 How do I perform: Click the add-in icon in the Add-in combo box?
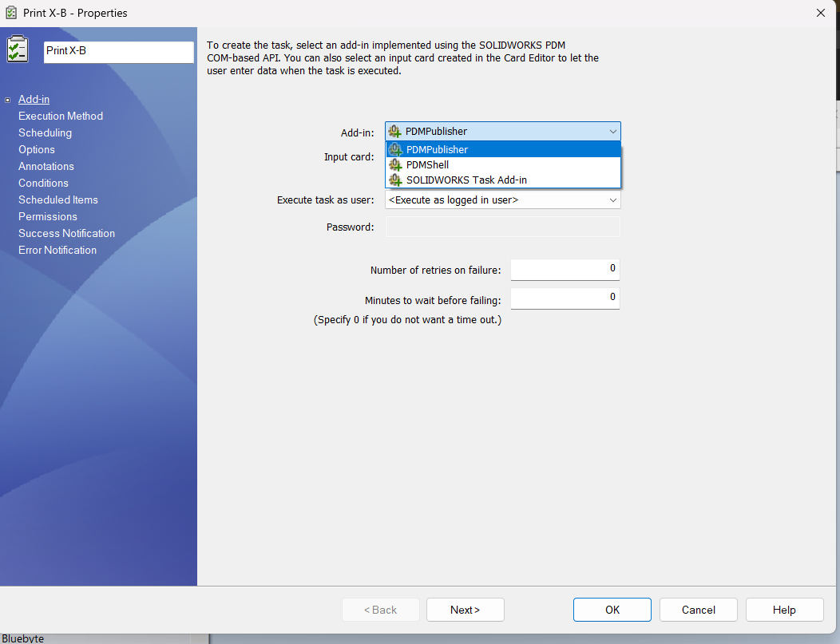tap(394, 131)
